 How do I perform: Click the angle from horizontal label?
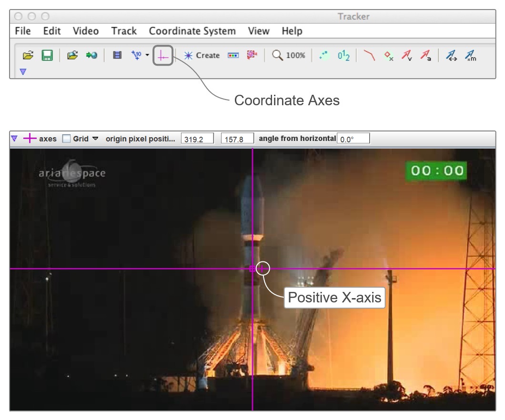tap(297, 139)
